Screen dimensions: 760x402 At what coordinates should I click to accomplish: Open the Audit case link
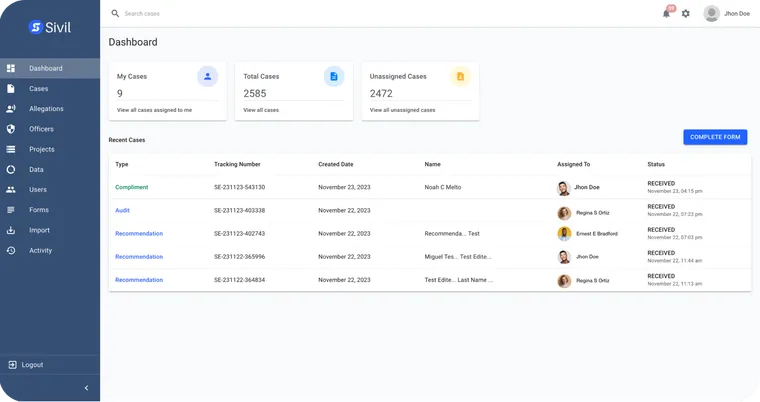122,210
